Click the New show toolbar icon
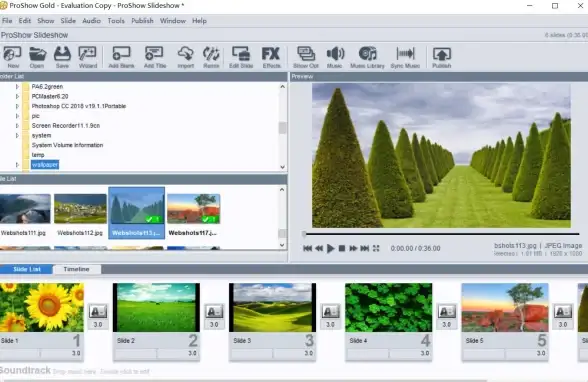588x382 pixels. coord(12,57)
